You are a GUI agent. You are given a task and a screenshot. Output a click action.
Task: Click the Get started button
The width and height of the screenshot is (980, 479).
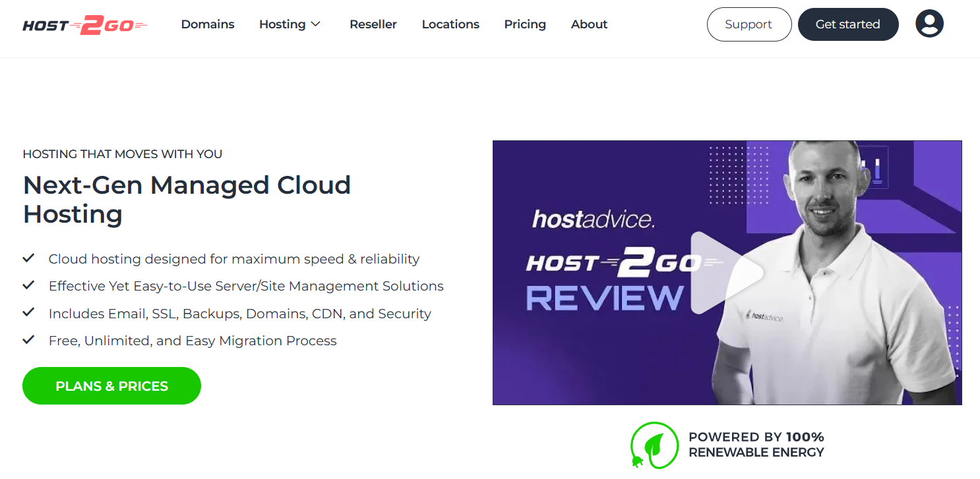pyautogui.click(x=848, y=24)
